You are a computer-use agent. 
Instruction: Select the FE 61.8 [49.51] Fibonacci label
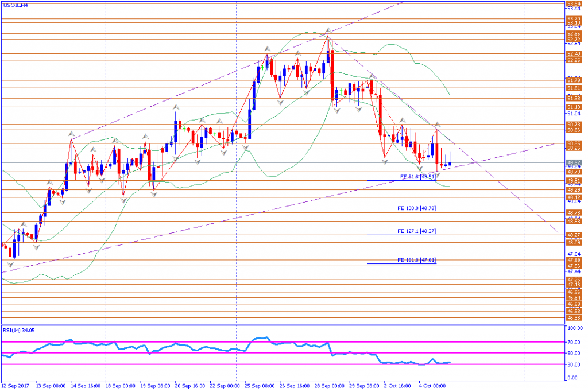[418, 177]
